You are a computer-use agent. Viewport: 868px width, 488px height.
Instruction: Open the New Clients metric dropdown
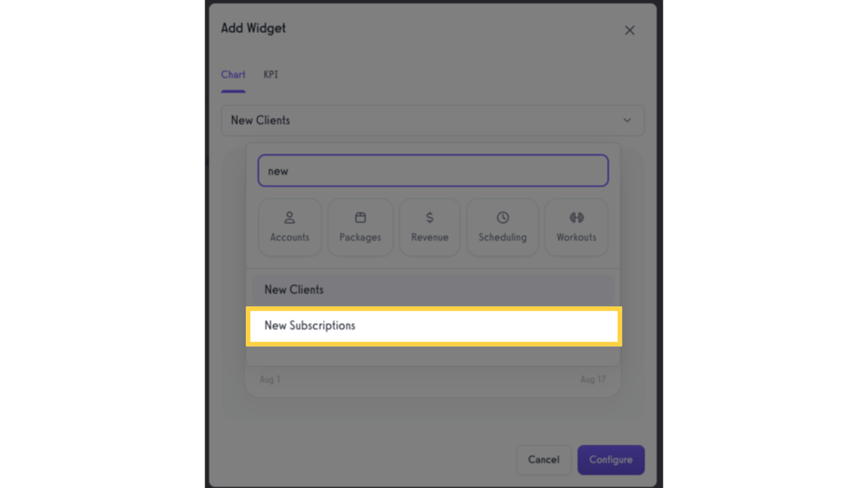[433, 120]
